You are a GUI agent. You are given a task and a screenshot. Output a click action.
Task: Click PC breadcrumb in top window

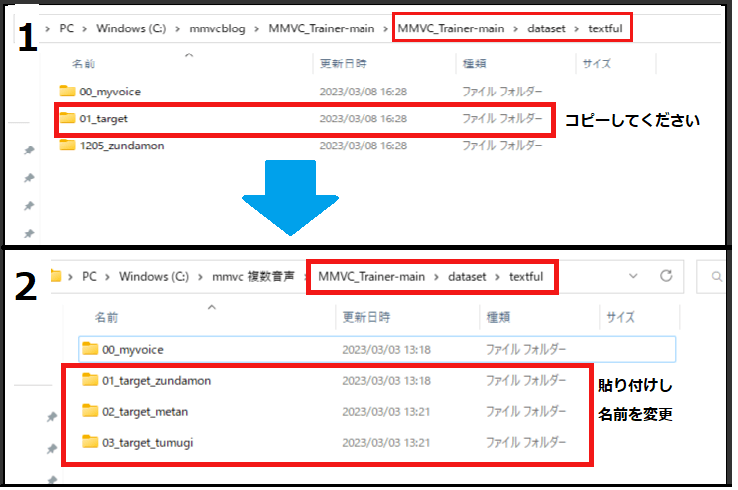pos(66,28)
